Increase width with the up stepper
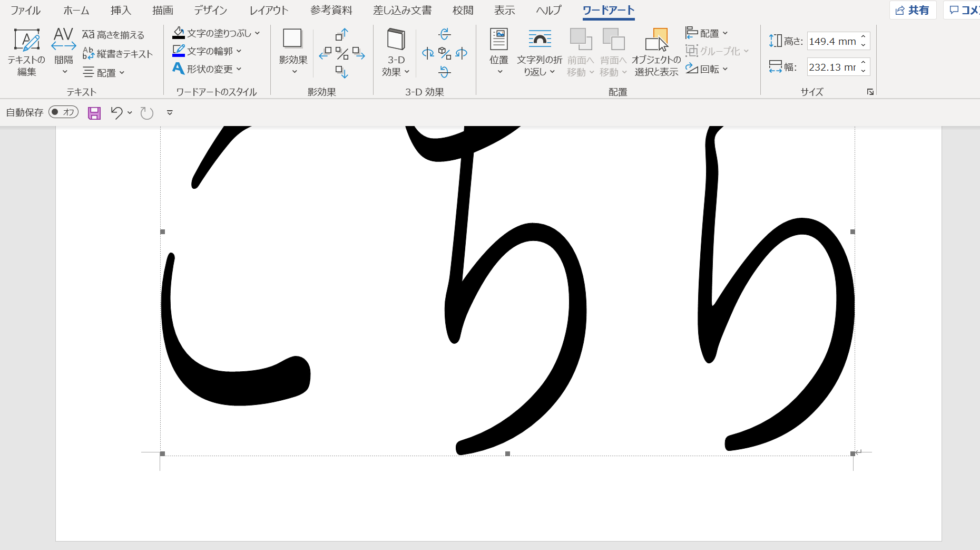The height and width of the screenshot is (550, 980). point(864,63)
